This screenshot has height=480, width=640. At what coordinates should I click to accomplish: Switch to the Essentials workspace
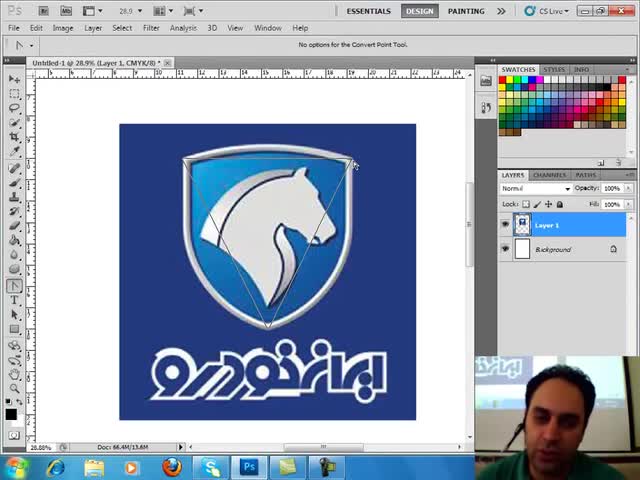click(369, 11)
